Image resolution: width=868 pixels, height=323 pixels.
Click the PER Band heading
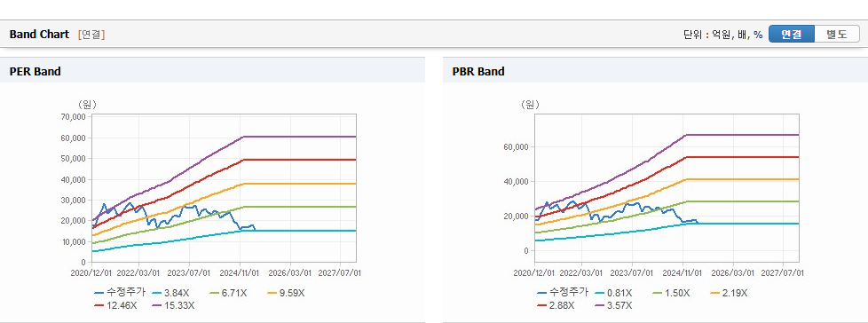[35, 71]
